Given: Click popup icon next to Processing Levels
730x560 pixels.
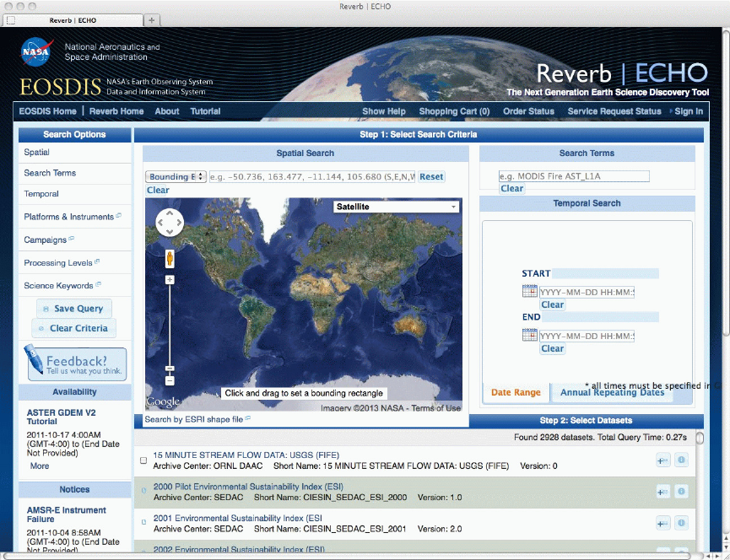Looking at the screenshot, I should click(97, 261).
